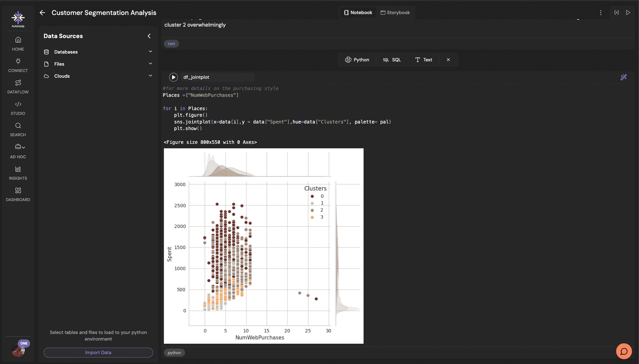
Task: Switch to the Storybook tab
Action: click(x=394, y=12)
